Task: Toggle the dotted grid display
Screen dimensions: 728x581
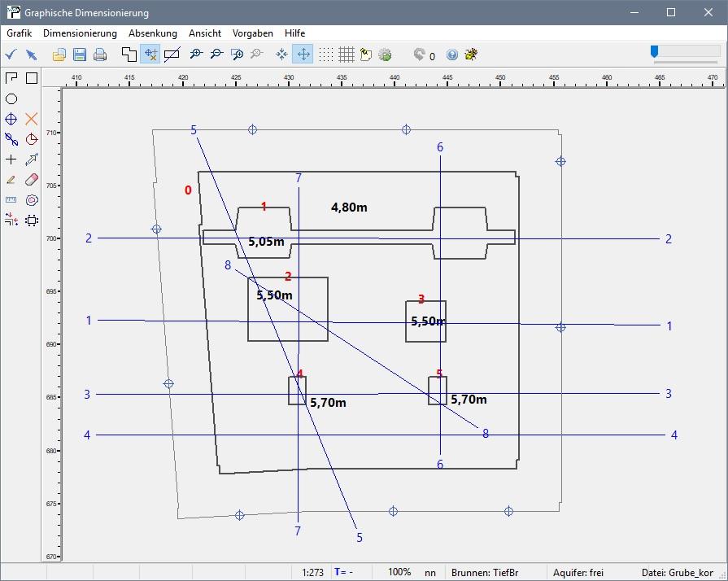Action: (x=325, y=55)
